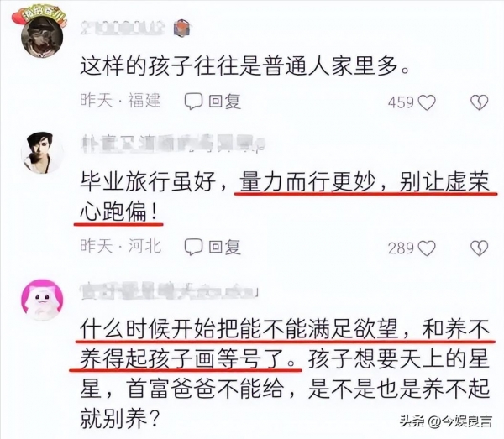Like the Hebei comment with 289 likes
The height and width of the screenshot is (439, 504).
[x=428, y=248]
